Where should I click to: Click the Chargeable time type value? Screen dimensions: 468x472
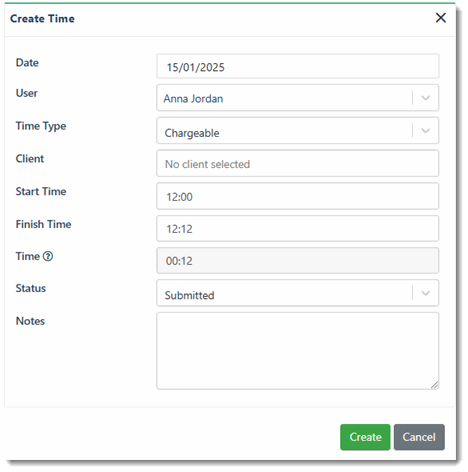(x=192, y=133)
